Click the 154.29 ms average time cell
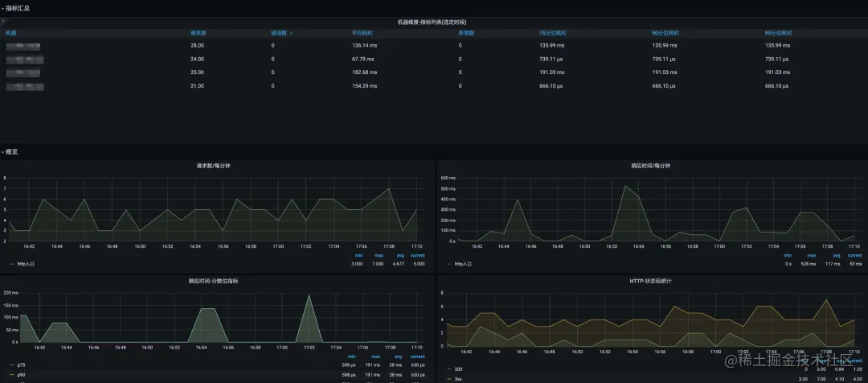Screen dimensions: 868x383 coord(364,86)
